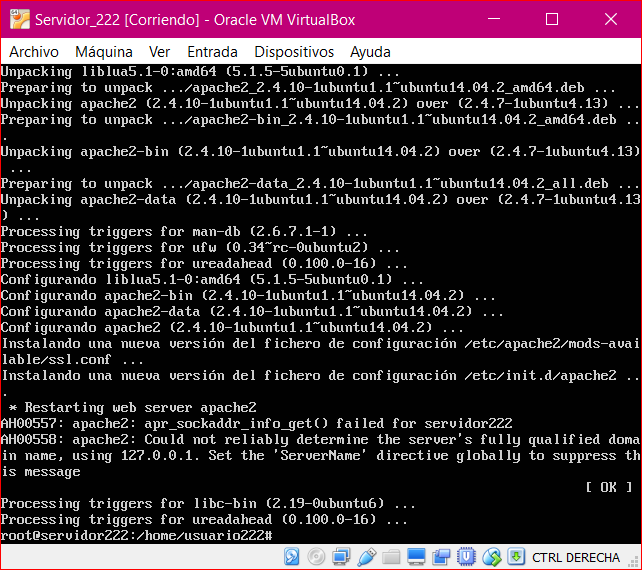Click the 'Processing triggers for libc-bin' line
This screenshot has width=642, height=570.
[x=208, y=503]
